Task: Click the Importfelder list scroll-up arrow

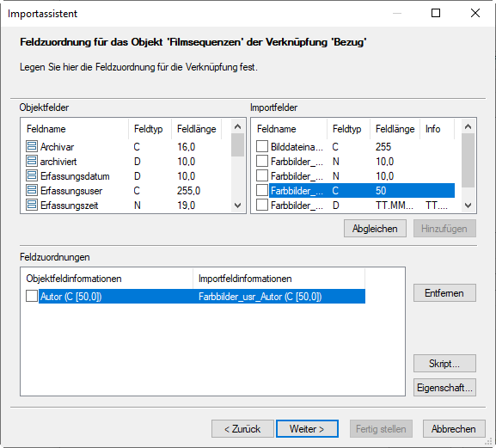Action: click(468, 127)
